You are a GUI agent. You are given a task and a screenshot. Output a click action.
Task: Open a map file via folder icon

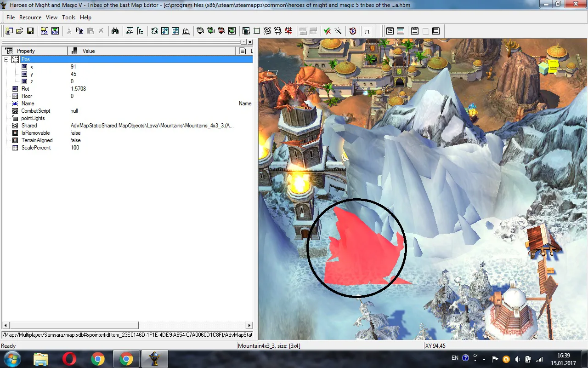pyautogui.click(x=19, y=31)
